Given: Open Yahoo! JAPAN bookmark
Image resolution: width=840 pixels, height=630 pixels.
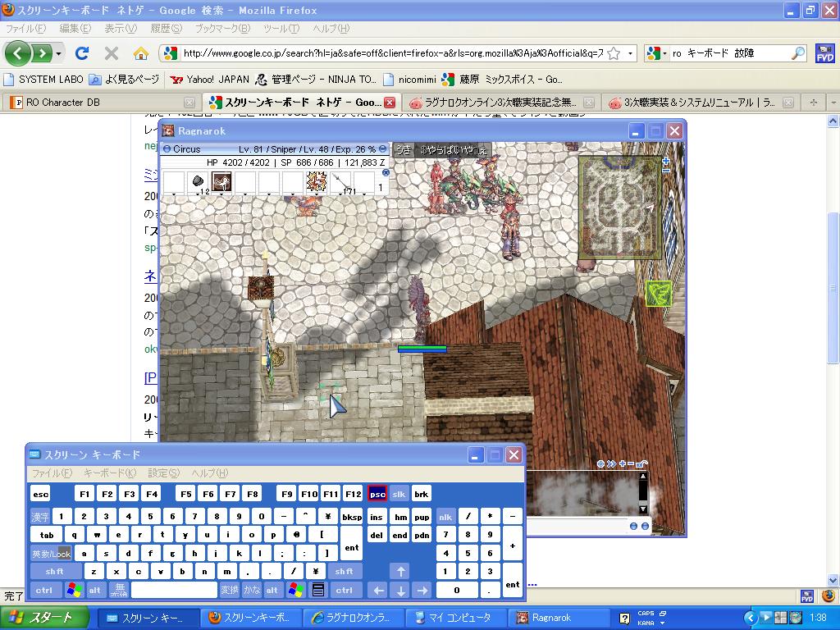Looking at the screenshot, I should tap(209, 80).
